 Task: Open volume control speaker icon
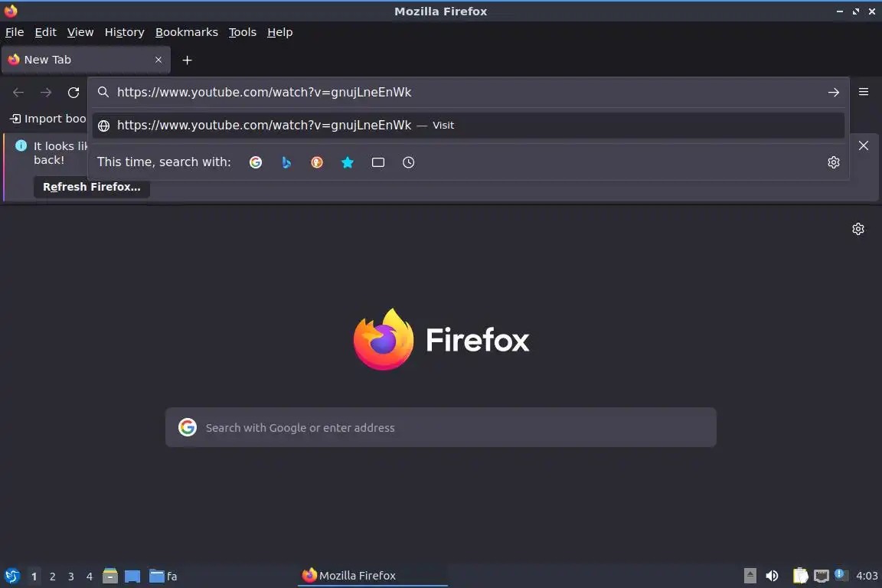[772, 576]
